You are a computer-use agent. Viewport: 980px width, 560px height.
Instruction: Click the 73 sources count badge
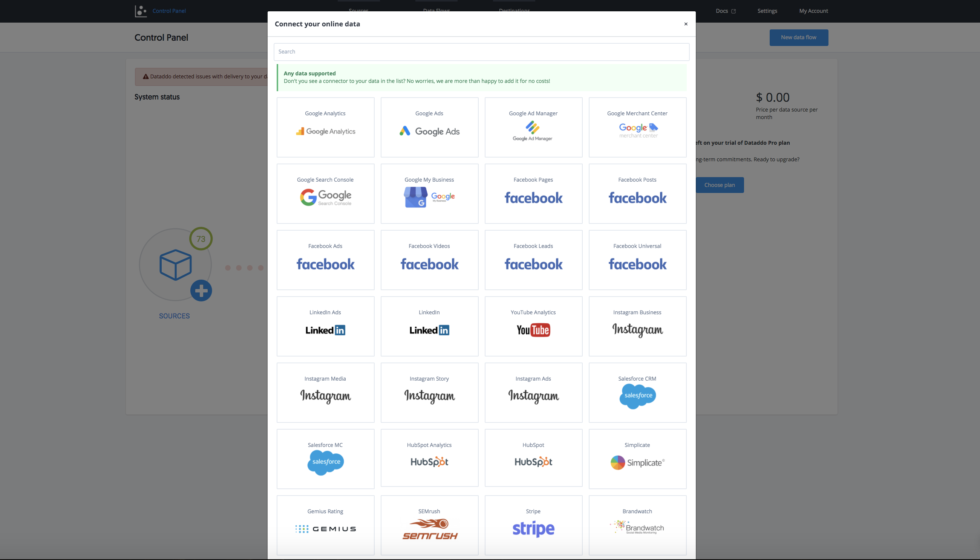tap(201, 239)
